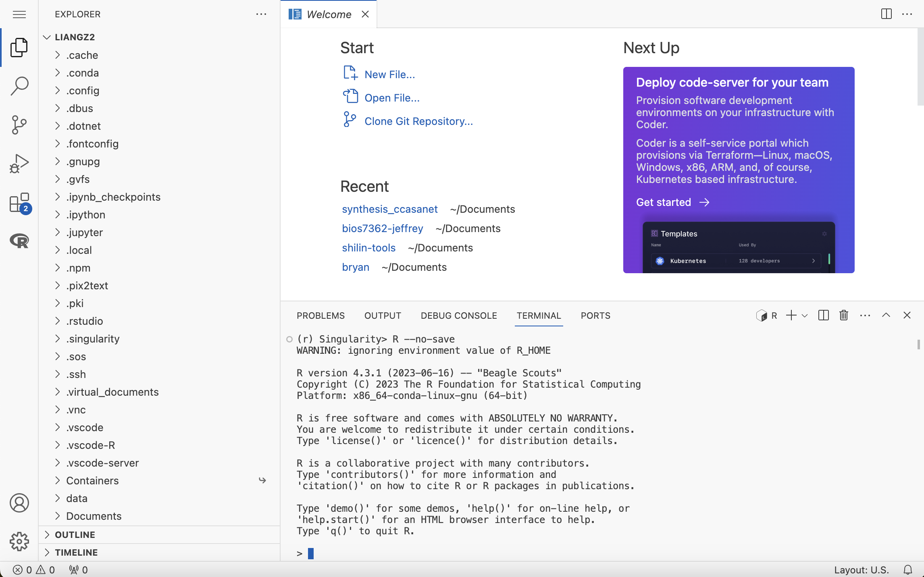Click the terminal input prompt area
The width and height of the screenshot is (924, 577).
(x=311, y=553)
